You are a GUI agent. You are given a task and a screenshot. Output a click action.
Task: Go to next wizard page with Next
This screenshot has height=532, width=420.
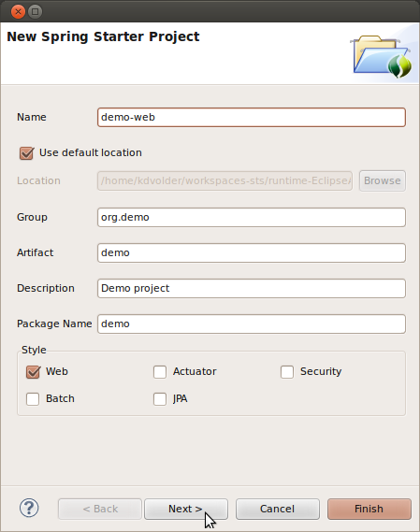click(x=186, y=509)
